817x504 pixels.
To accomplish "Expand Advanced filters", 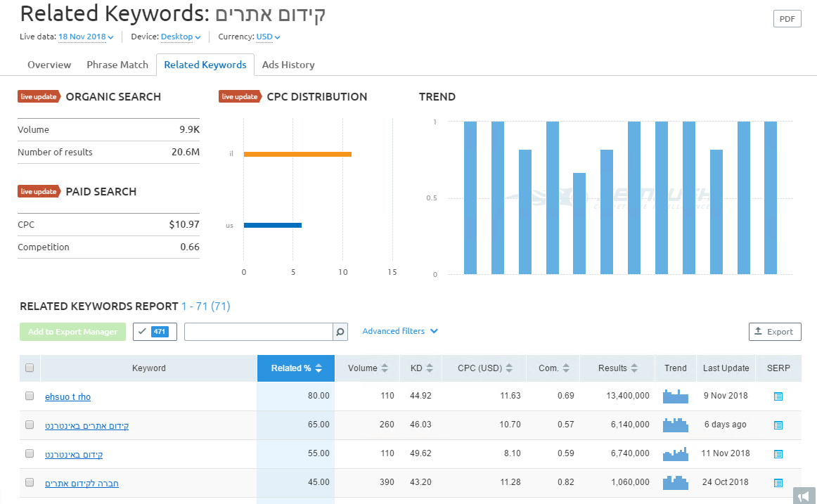I will pyautogui.click(x=399, y=331).
